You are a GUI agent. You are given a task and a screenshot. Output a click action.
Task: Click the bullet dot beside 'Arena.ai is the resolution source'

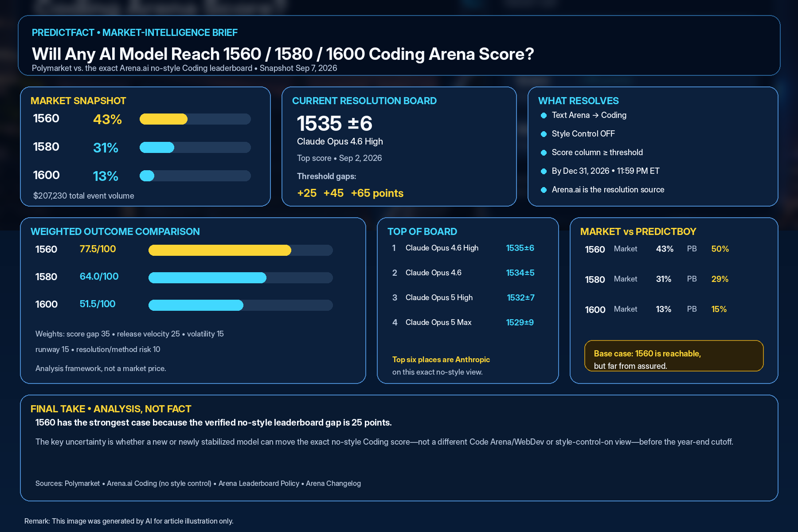pos(544,190)
